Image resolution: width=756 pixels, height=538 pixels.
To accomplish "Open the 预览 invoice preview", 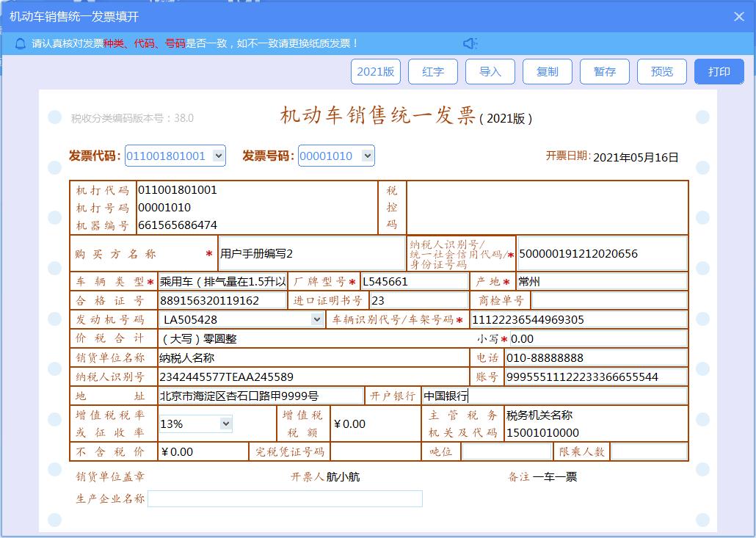I will pyautogui.click(x=662, y=71).
